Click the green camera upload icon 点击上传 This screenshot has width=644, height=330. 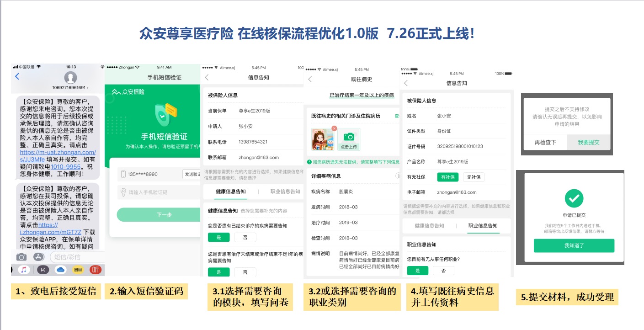(349, 139)
